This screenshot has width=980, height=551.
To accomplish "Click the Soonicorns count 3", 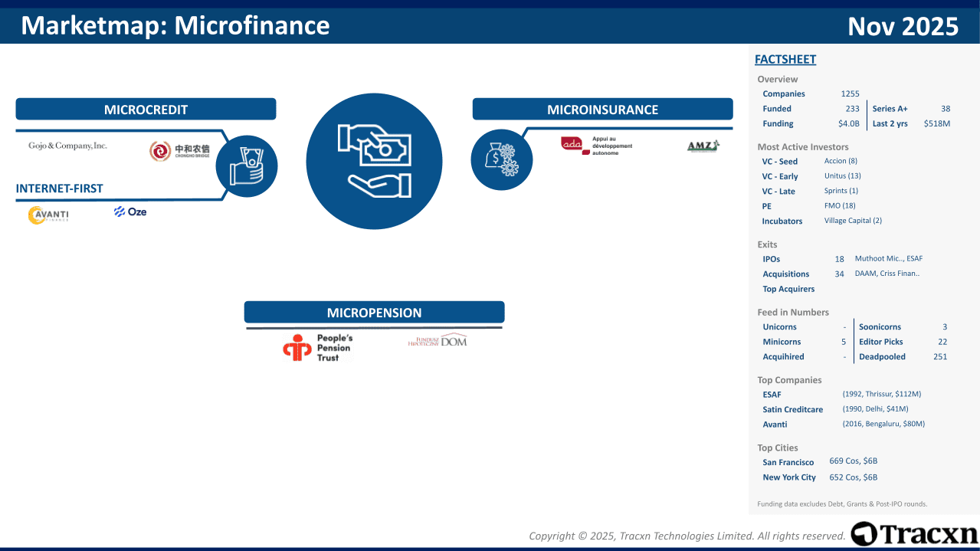I will click(x=945, y=326).
